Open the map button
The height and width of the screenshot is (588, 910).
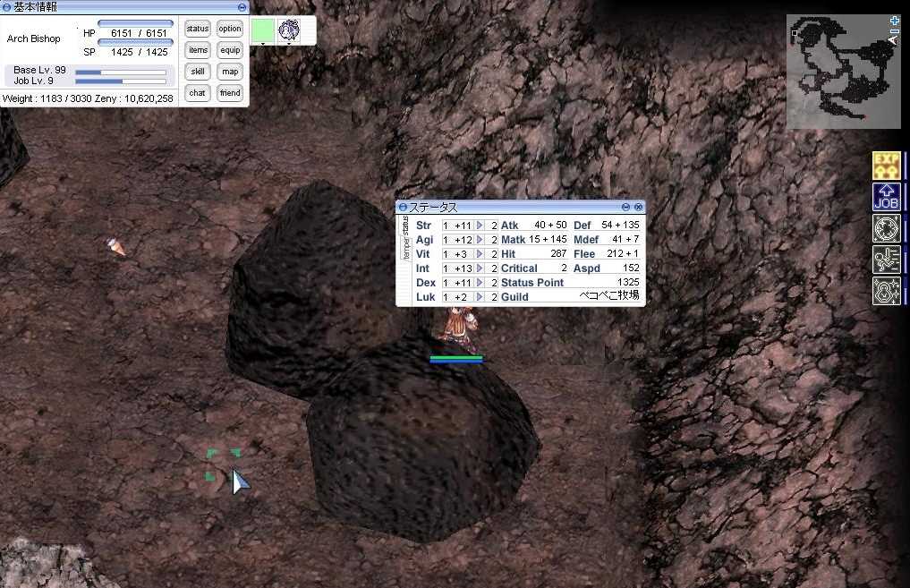(x=230, y=72)
